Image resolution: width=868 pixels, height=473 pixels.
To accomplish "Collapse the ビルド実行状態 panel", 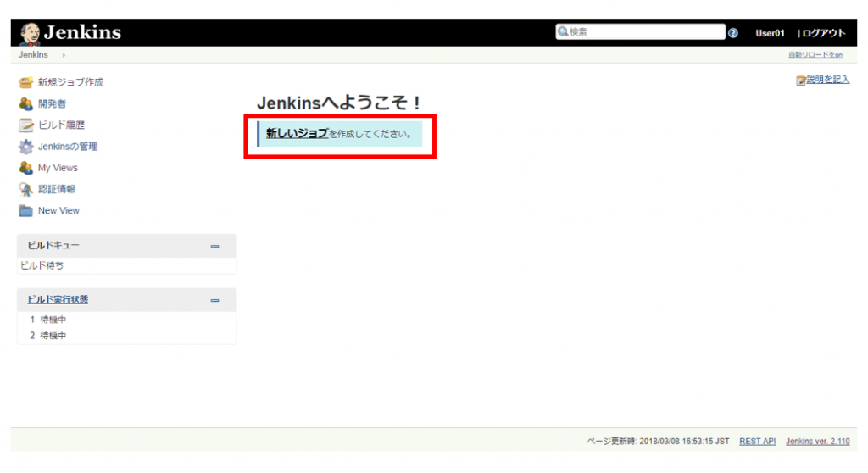I will tap(214, 300).
